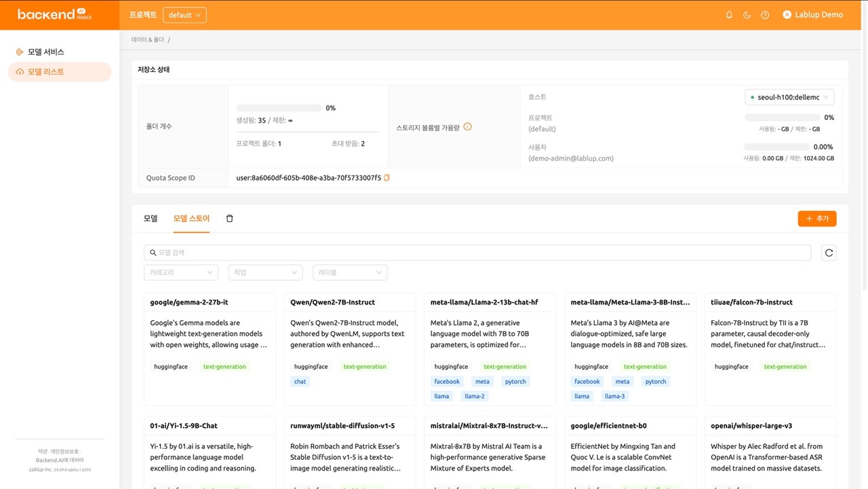Click the 모델 검색 search field
The height and width of the screenshot is (489, 868).
pos(477,252)
